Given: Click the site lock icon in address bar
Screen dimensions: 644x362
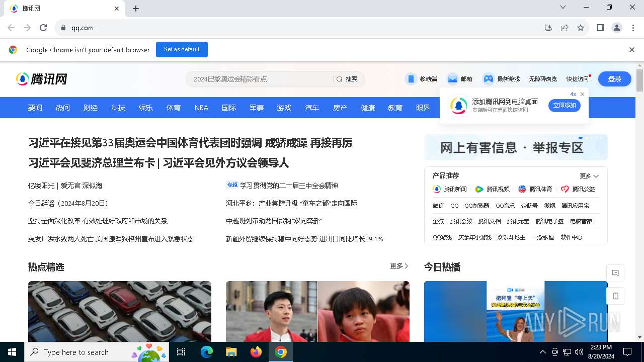Looking at the screenshot, I should coord(63,28).
